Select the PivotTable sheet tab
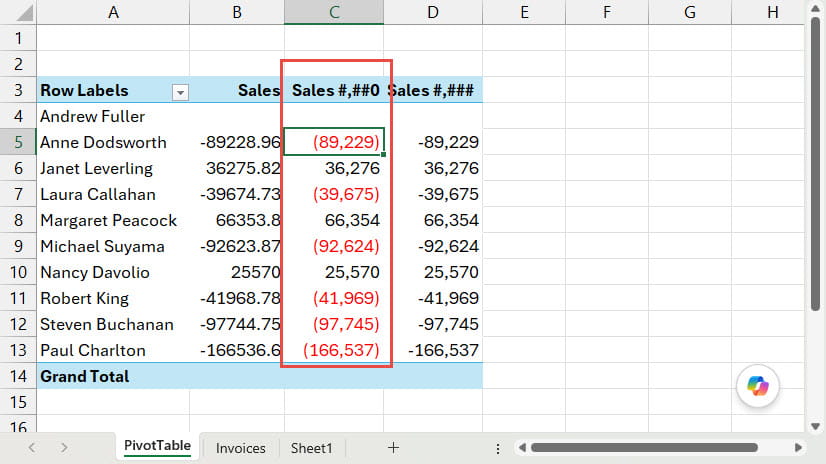Image resolution: width=826 pixels, height=464 pixels. (x=158, y=446)
